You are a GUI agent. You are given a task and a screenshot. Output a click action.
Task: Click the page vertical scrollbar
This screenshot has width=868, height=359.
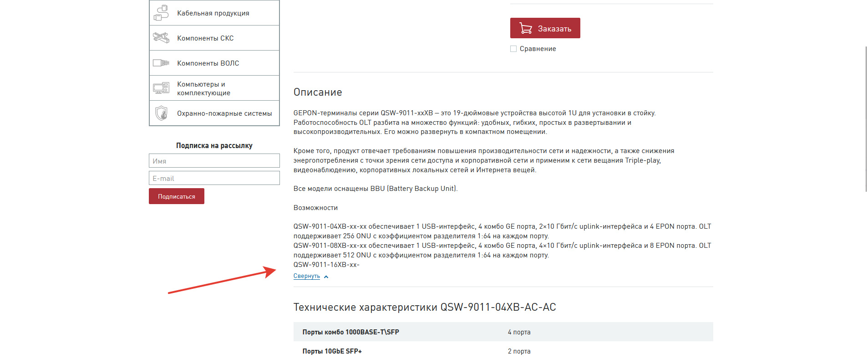866,118
